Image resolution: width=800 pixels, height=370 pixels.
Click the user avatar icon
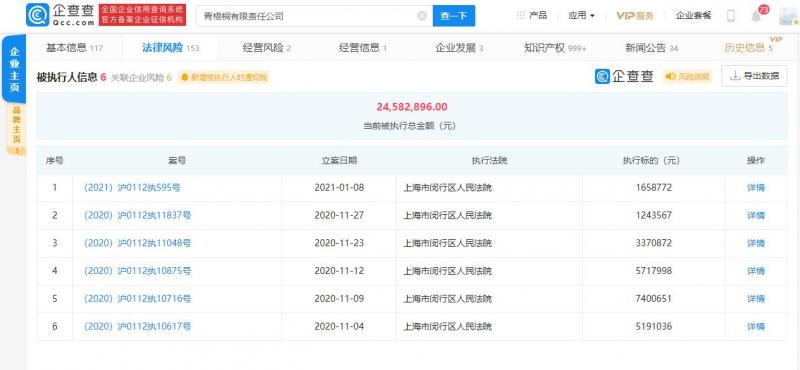(x=788, y=16)
